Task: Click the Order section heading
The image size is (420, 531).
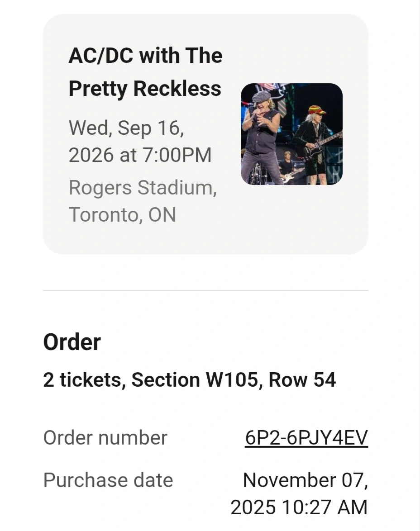Action: [72, 342]
